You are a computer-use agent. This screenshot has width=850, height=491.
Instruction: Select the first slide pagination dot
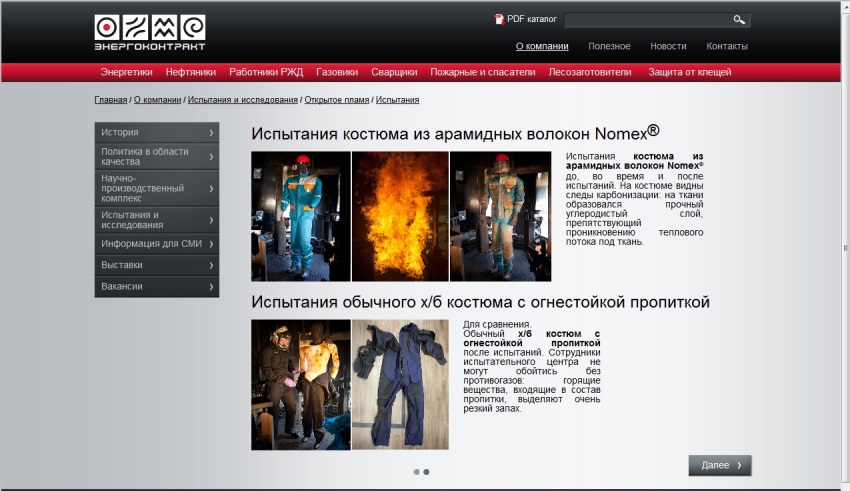pos(416,472)
